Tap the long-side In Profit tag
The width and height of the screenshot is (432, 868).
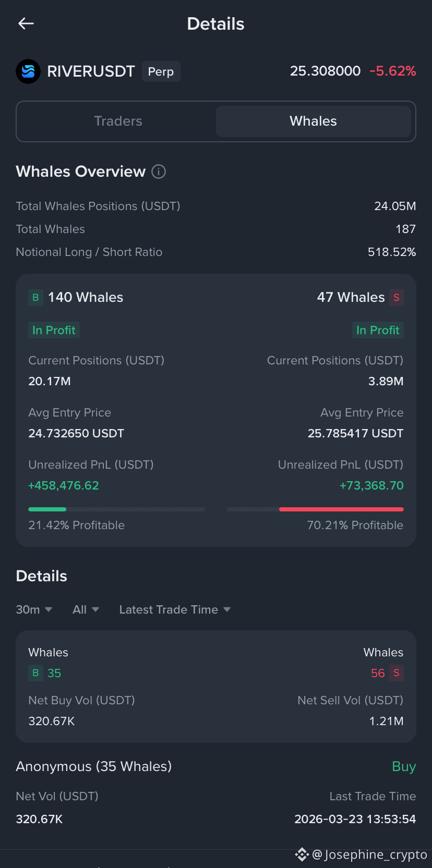tap(54, 330)
